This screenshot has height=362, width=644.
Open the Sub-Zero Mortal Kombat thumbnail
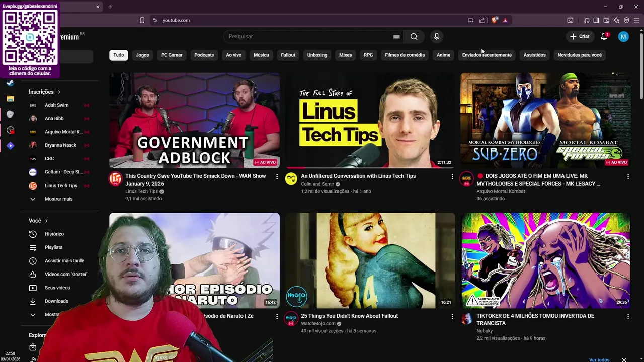click(545, 121)
